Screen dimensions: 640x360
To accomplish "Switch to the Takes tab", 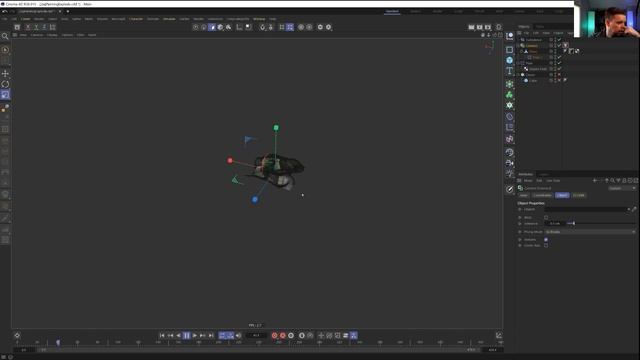I will coord(540,27).
